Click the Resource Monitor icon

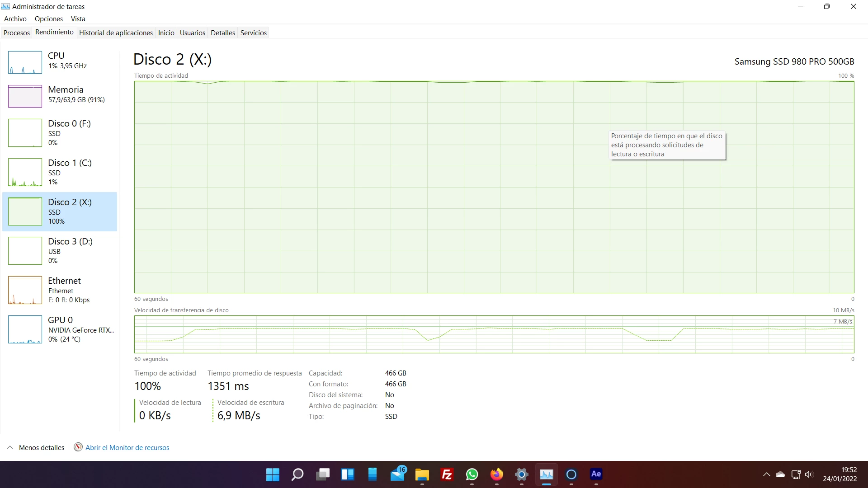point(78,447)
